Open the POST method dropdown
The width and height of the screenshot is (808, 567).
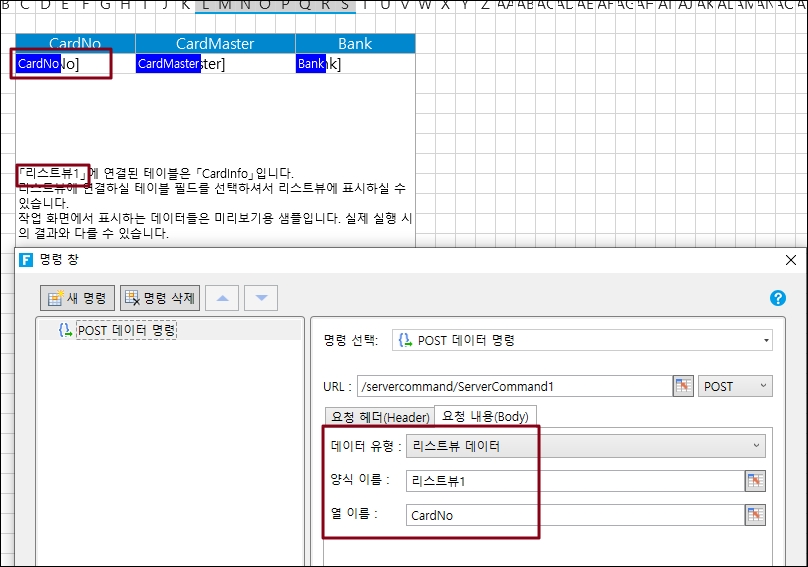click(x=736, y=386)
